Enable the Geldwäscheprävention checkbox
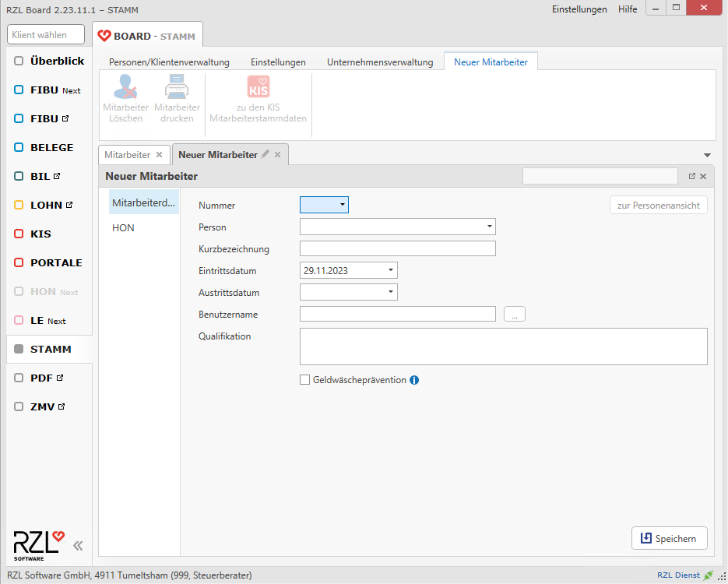Screen dimensions: 728x584 305,380
